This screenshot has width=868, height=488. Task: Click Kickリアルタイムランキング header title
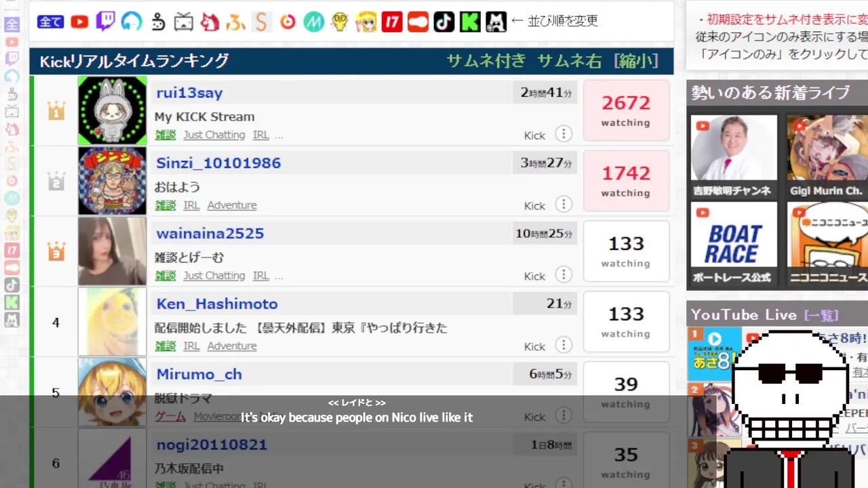pos(134,61)
